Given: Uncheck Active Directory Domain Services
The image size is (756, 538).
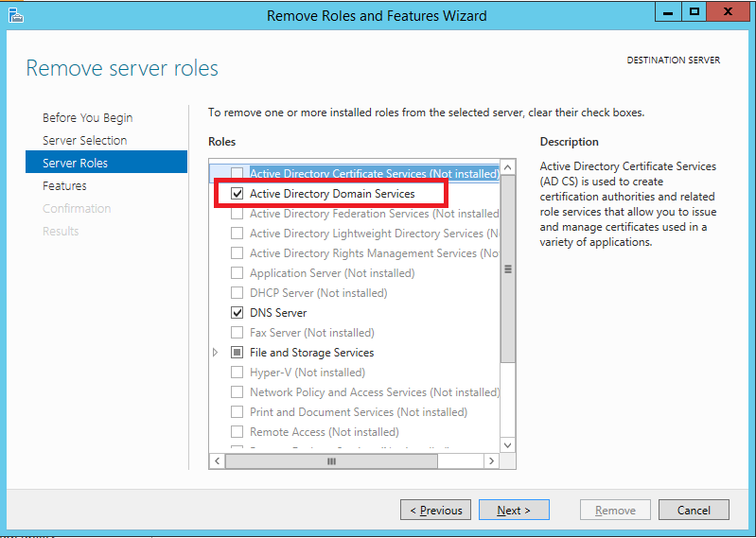Looking at the screenshot, I should click(237, 194).
